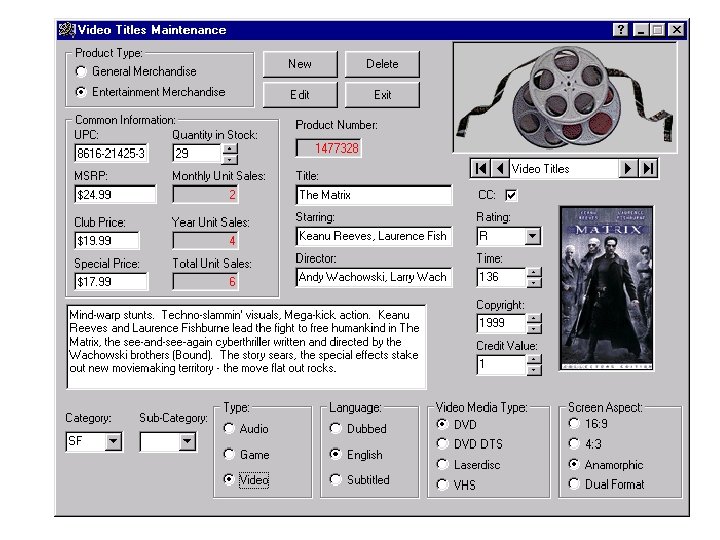Increase Time value with up arrow
Screen dimensions: 720x540
click(534, 272)
